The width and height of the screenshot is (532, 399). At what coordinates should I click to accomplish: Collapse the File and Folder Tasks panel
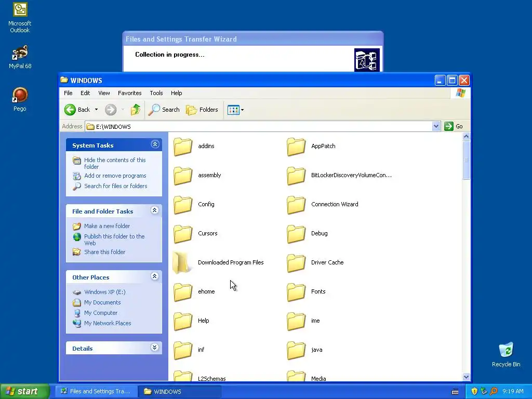155,210
